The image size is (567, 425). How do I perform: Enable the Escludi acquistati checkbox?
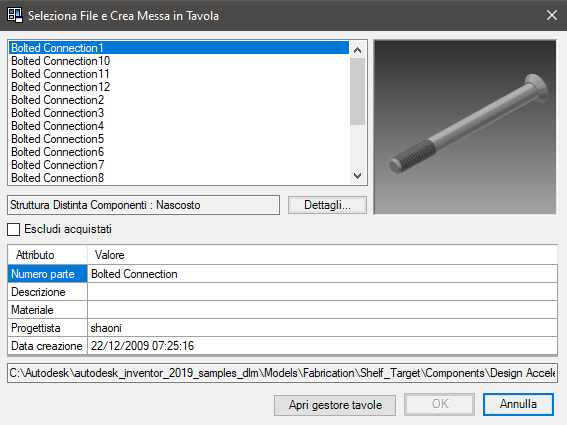[14, 229]
